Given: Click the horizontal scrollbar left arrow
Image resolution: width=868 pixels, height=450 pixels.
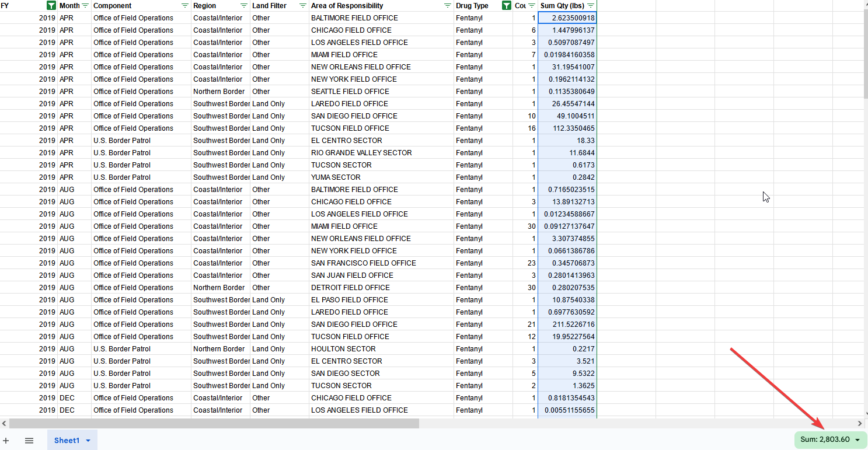Looking at the screenshot, I should tap(4, 423).
